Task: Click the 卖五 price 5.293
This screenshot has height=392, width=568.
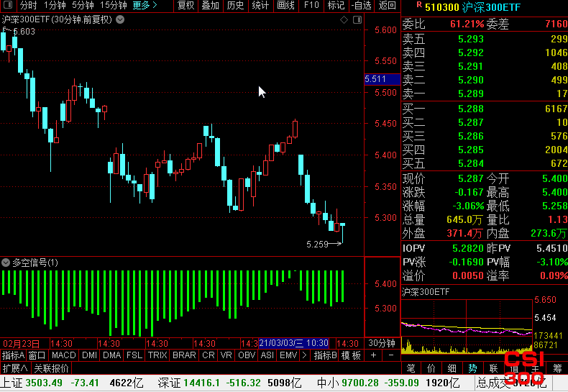Action: coord(470,39)
